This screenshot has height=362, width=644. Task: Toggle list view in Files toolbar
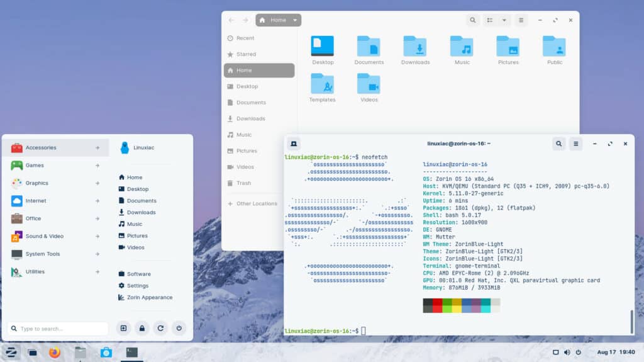coord(489,20)
